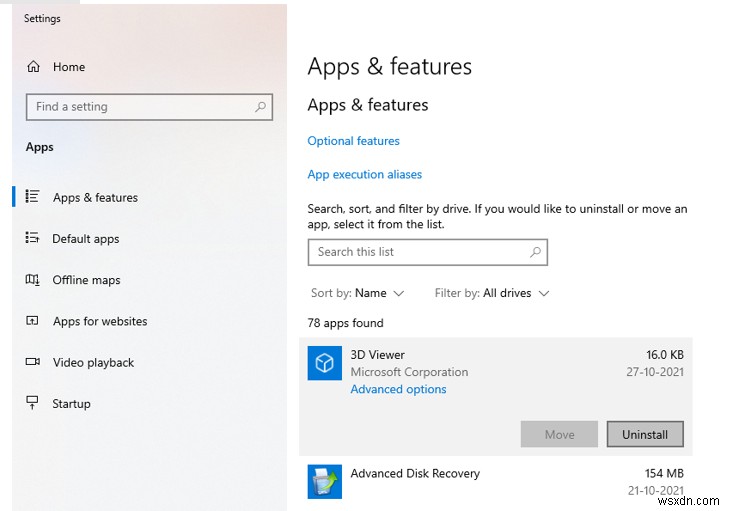This screenshot has height=511, width=731.
Task: Click the magnifier in Find a setting
Action: click(260, 107)
